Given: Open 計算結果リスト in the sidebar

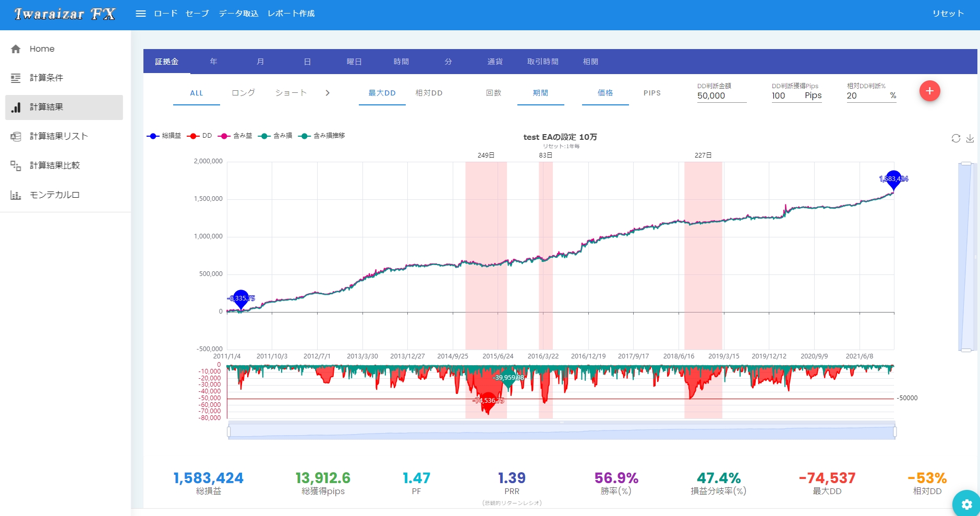Looking at the screenshot, I should 58,136.
